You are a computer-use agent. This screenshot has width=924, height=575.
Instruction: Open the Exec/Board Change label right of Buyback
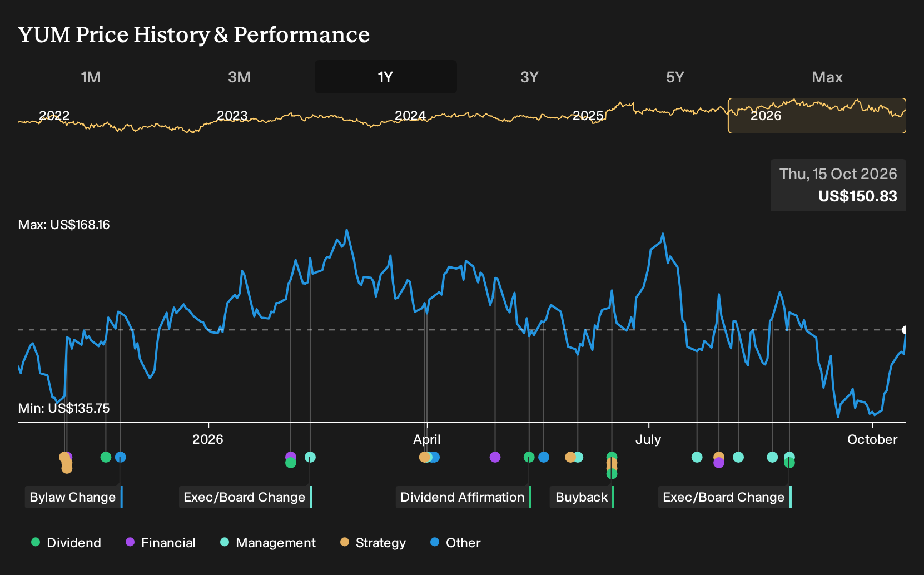(x=725, y=497)
